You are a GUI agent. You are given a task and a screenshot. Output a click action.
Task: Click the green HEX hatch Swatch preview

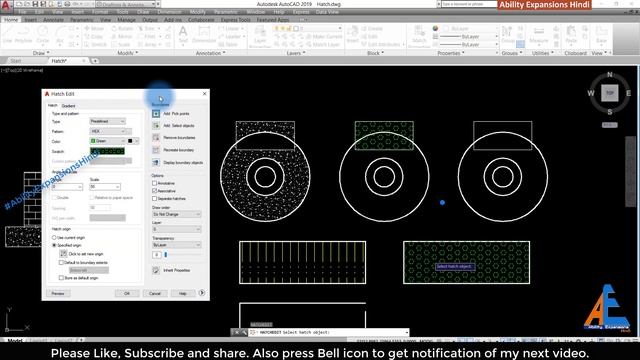pyautogui.click(x=107, y=151)
